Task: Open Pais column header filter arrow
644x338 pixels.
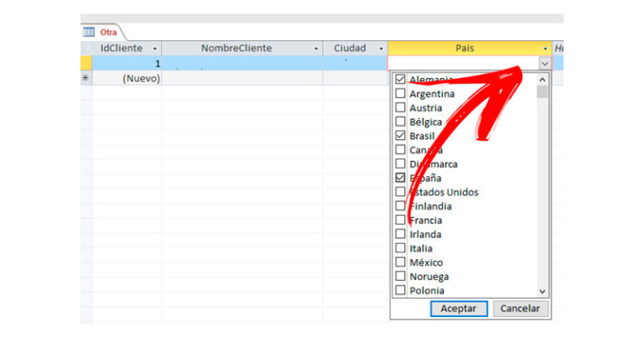Action: click(545, 49)
